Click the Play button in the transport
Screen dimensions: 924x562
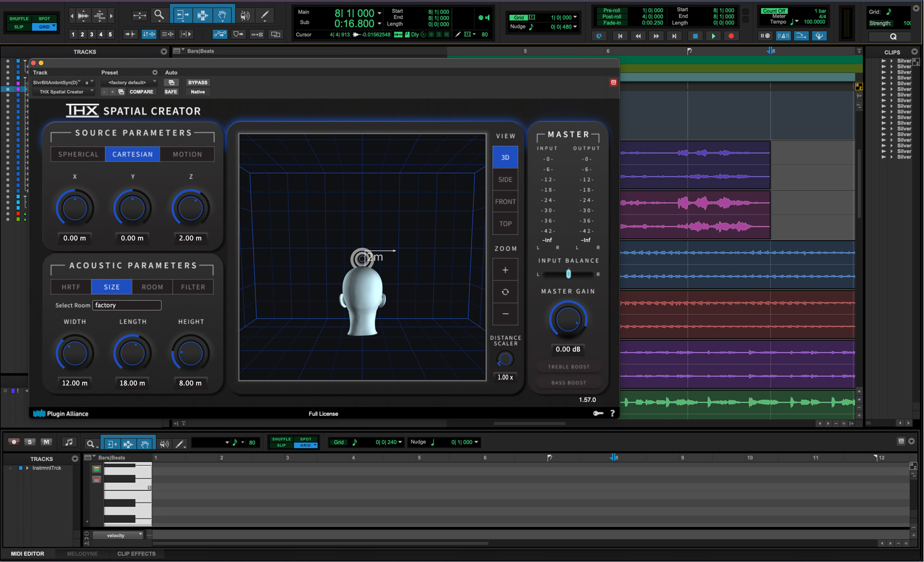713,36
